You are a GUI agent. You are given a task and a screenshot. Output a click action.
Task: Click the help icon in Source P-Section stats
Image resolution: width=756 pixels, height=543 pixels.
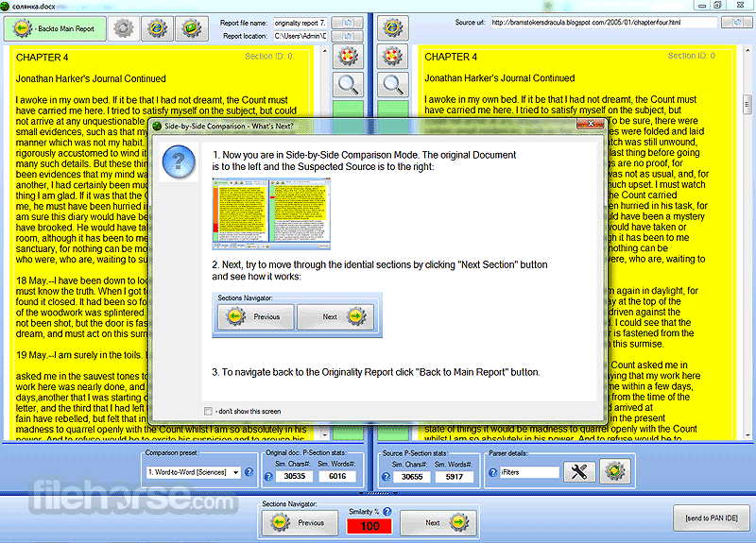[386, 477]
